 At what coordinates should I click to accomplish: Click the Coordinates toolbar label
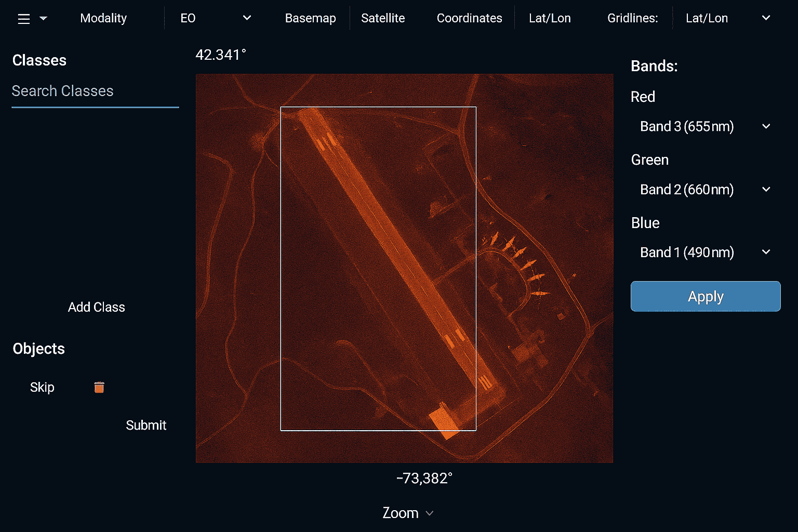pyautogui.click(x=469, y=18)
